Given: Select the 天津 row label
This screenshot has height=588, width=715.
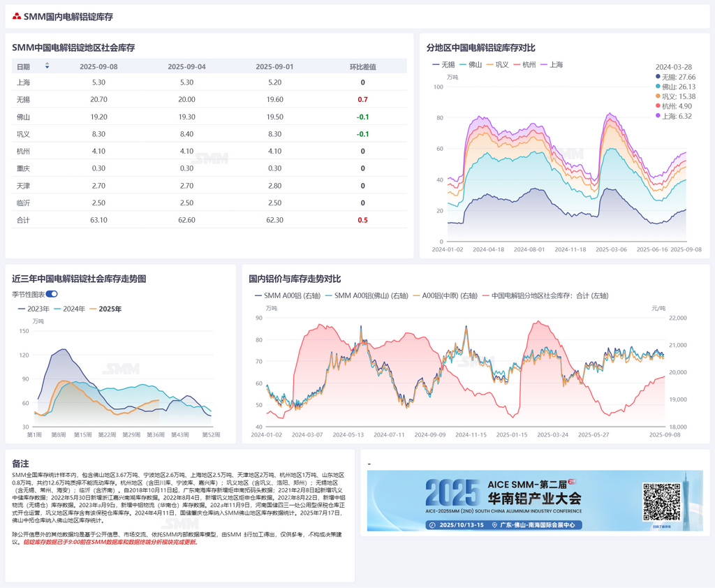Looking at the screenshot, I should tap(23, 186).
